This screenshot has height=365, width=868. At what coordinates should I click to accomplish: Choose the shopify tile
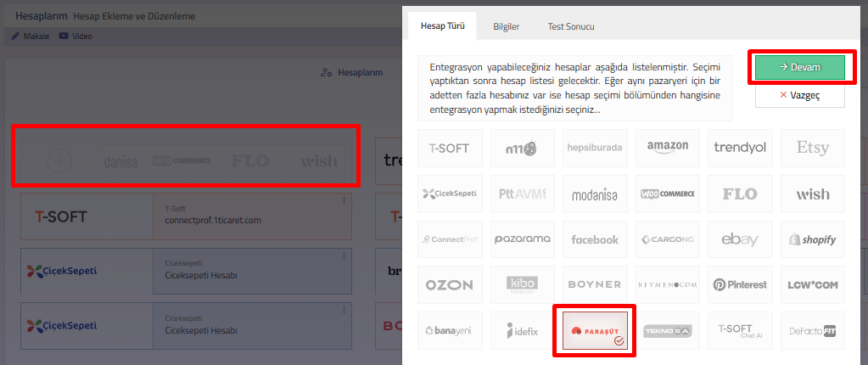813,239
